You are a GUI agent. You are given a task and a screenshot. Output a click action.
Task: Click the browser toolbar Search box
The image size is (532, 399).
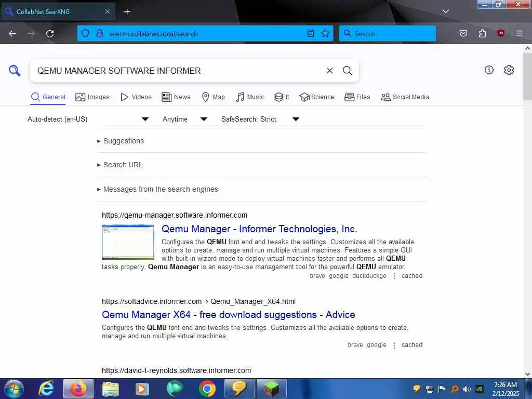387,34
